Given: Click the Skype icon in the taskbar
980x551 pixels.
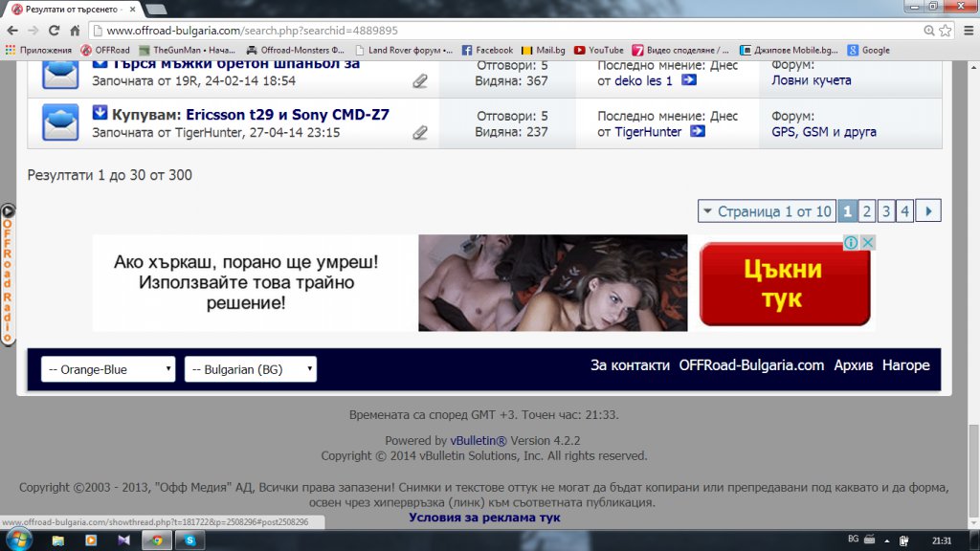Looking at the screenshot, I should click(x=190, y=540).
